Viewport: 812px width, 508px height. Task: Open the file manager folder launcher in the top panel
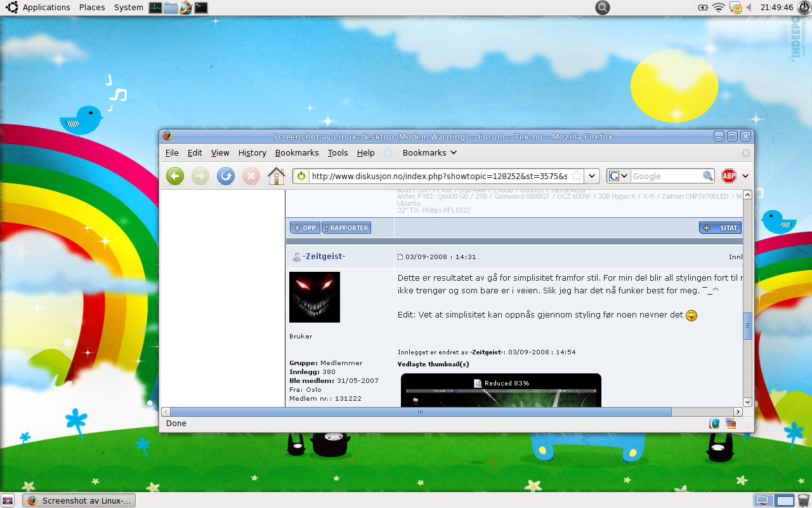coord(170,8)
